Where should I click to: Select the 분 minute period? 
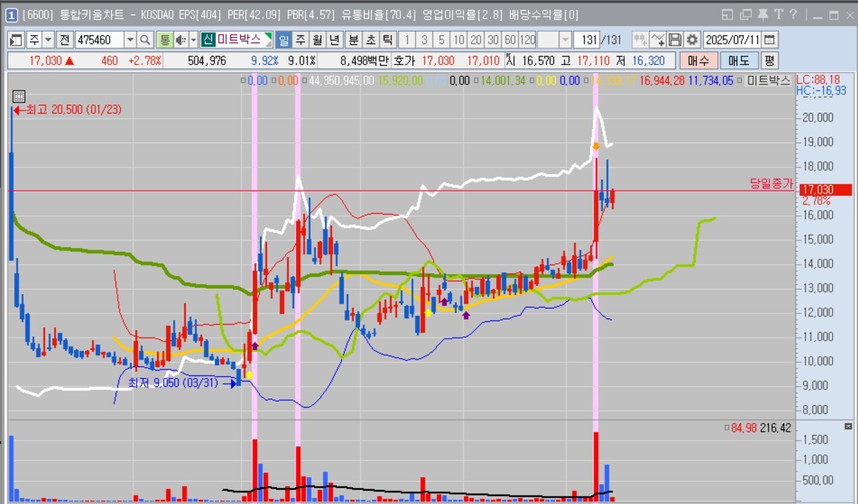pos(354,40)
